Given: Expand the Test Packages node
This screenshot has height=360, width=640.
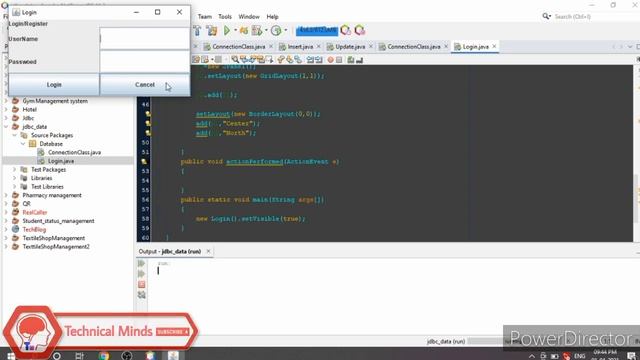Looking at the screenshot, I should [15, 169].
